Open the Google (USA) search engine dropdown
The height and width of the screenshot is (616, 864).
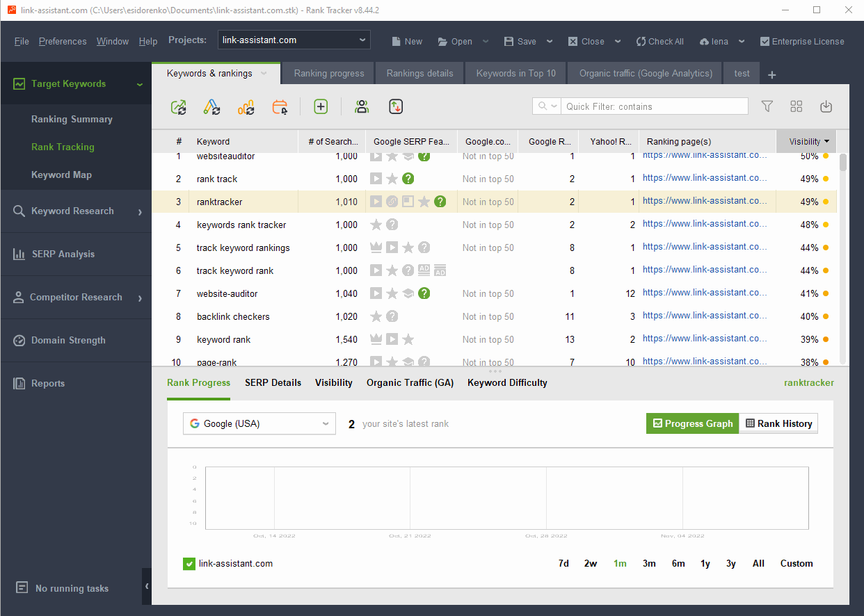point(259,423)
